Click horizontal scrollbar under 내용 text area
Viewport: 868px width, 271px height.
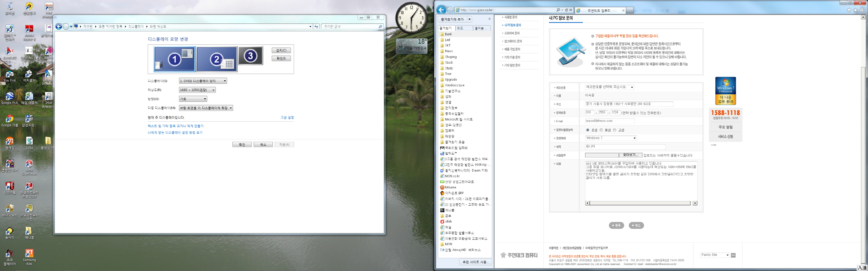(641, 203)
